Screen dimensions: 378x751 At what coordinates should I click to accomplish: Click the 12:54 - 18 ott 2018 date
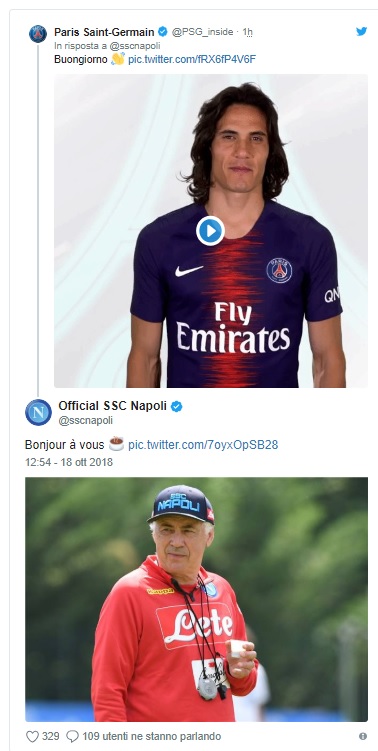(69, 462)
